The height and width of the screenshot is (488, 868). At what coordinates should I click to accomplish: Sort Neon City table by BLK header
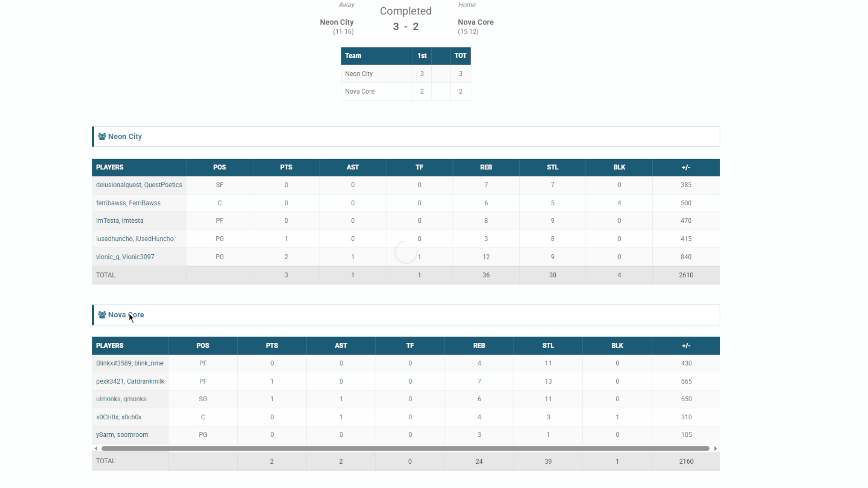coord(619,167)
